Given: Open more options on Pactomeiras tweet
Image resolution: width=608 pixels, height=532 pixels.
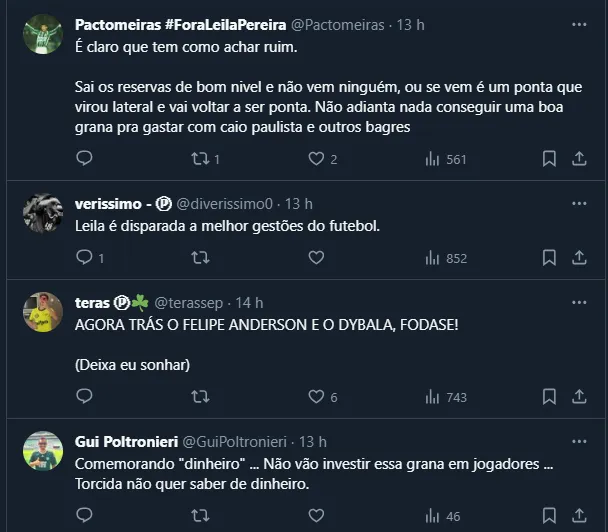Looking at the screenshot, I should [579, 25].
